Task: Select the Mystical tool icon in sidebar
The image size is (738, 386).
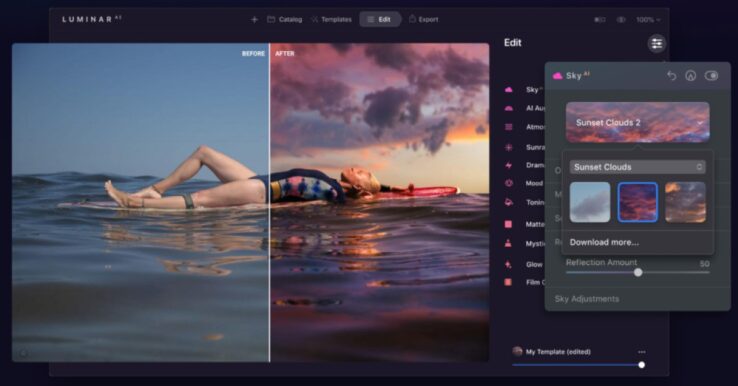Action: (508, 243)
